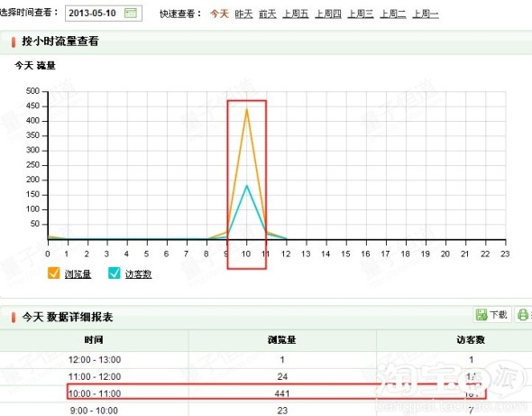The width and height of the screenshot is (532, 416).
Task: Open the calendar date picker icon
Action: click(130, 14)
